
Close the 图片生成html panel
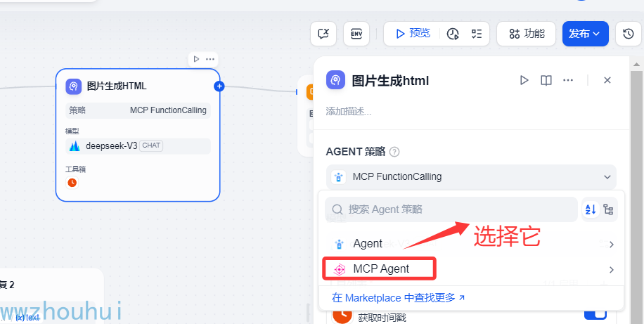coord(607,80)
